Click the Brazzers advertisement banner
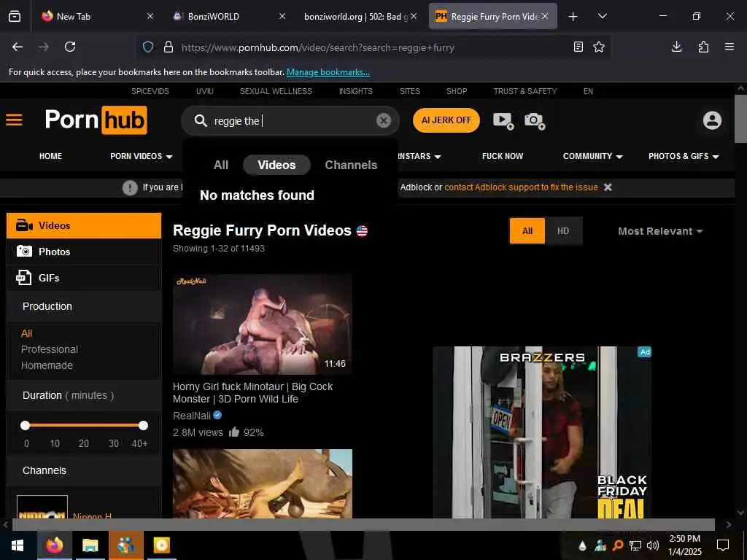The image size is (747, 560). click(x=542, y=432)
